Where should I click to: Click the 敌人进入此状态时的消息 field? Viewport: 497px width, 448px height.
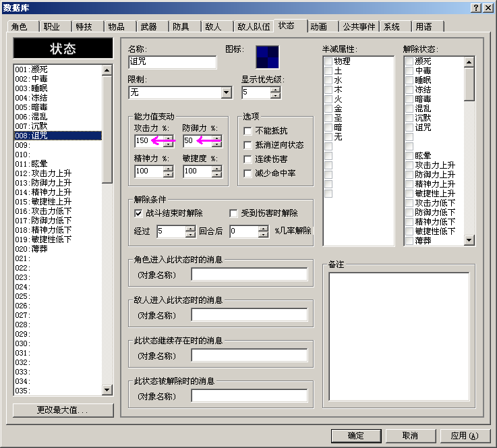[x=250, y=315]
